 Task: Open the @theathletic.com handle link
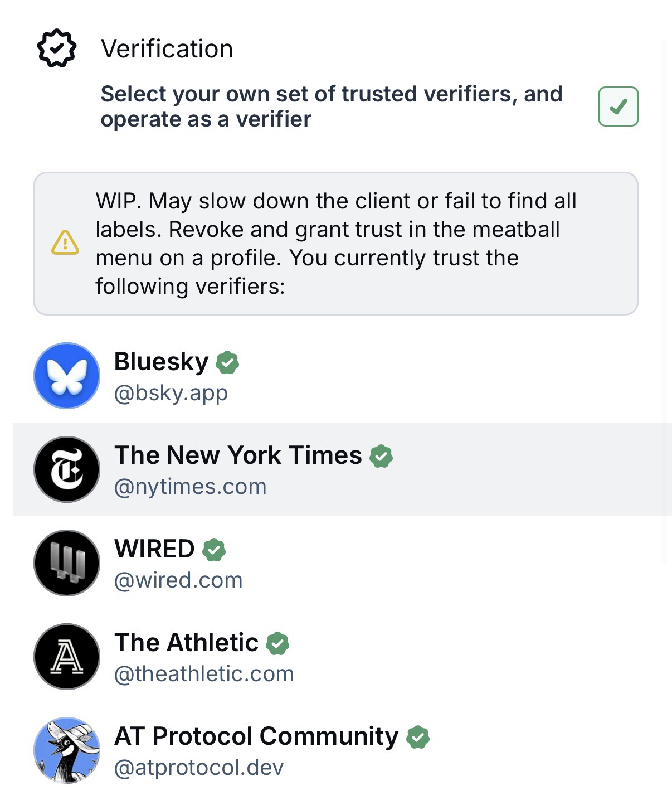coord(204,675)
